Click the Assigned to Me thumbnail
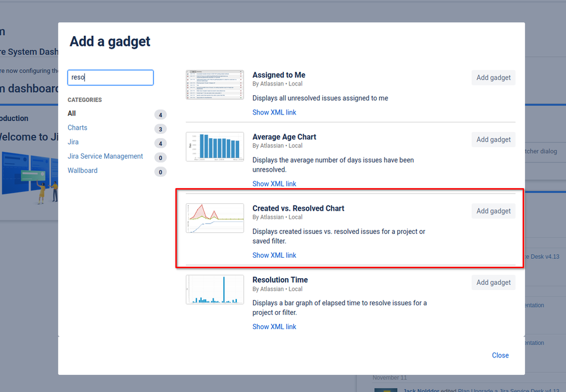This screenshot has height=392, width=566. tap(215, 85)
